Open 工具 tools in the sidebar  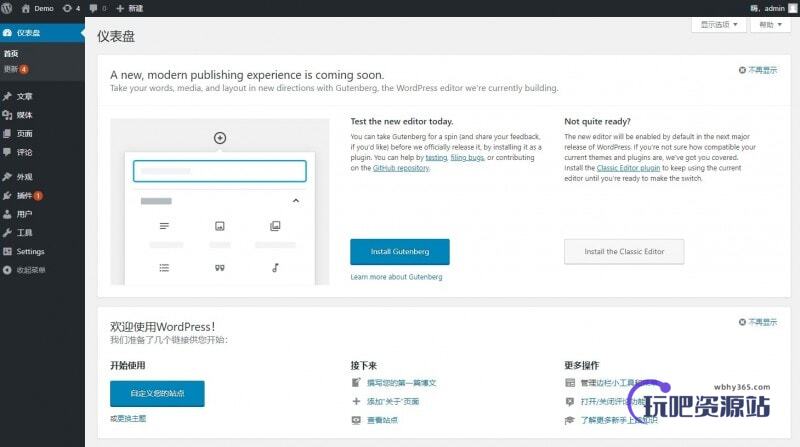click(x=42, y=233)
